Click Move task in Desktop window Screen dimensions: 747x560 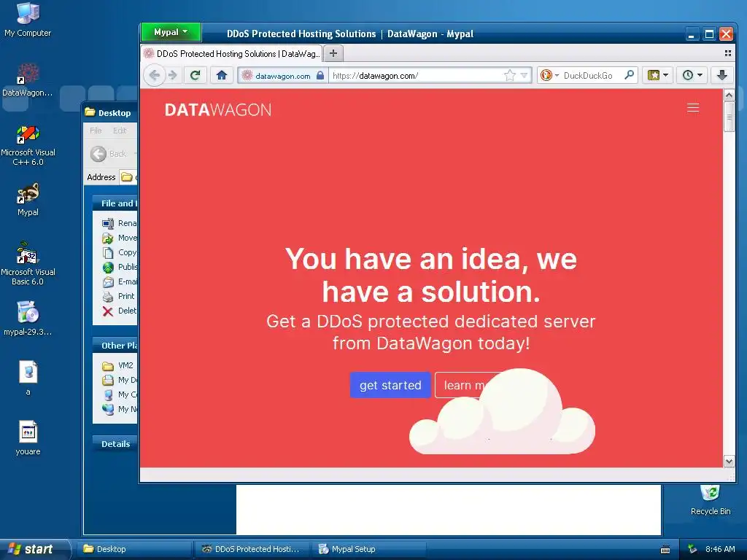pos(120,238)
